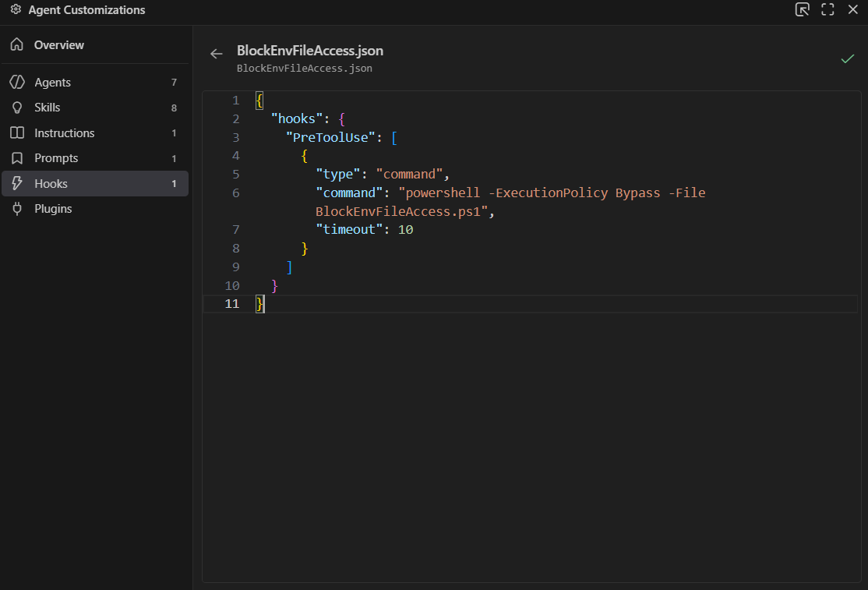Go back using the left arrow
Viewport: 868px width, 590px height.
click(x=216, y=54)
